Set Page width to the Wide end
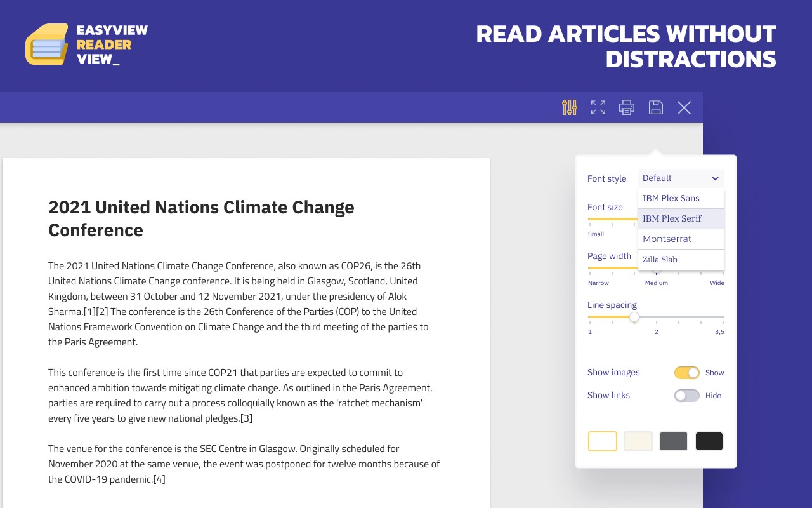 click(x=723, y=268)
